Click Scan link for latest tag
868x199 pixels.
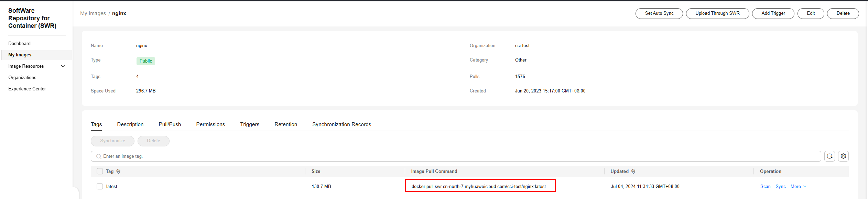point(765,186)
